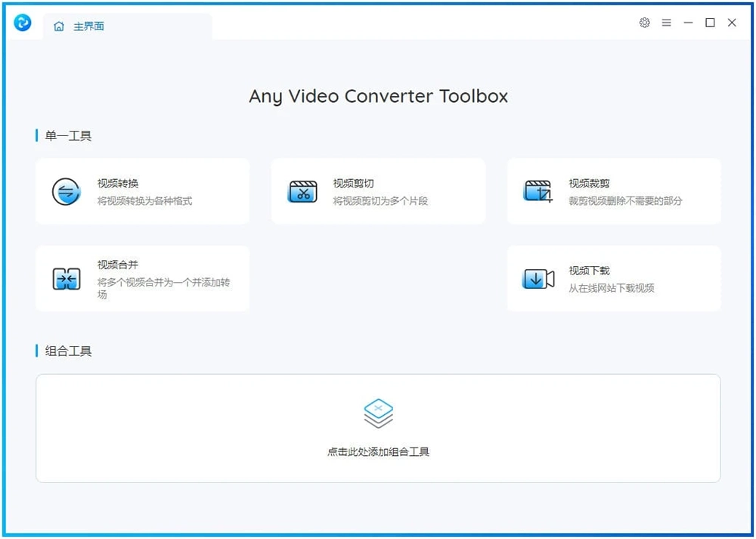The image size is (756, 539).
Task: Open the 视频下载 card
Action: (x=614, y=278)
